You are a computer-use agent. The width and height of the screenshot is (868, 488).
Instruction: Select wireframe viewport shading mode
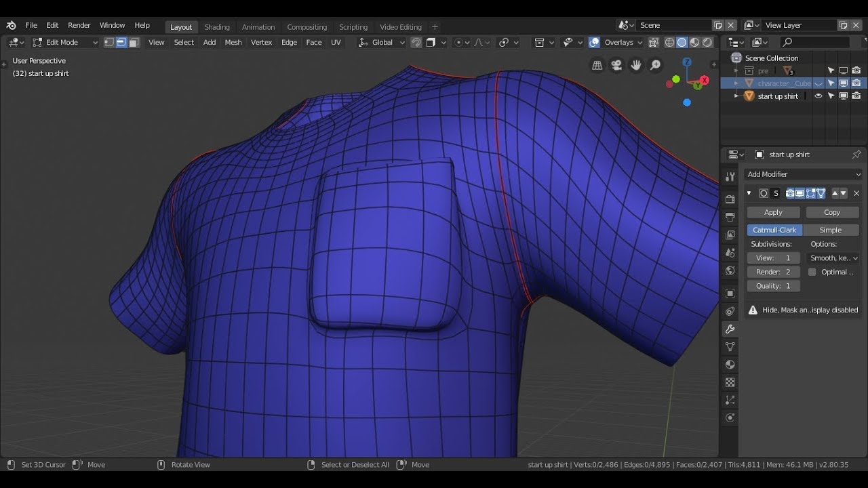tap(669, 42)
